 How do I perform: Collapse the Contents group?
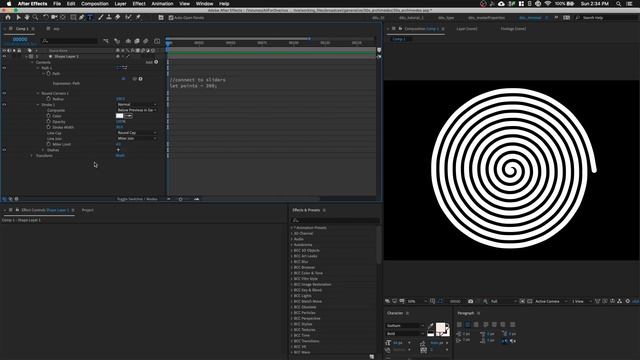pyautogui.click(x=33, y=62)
